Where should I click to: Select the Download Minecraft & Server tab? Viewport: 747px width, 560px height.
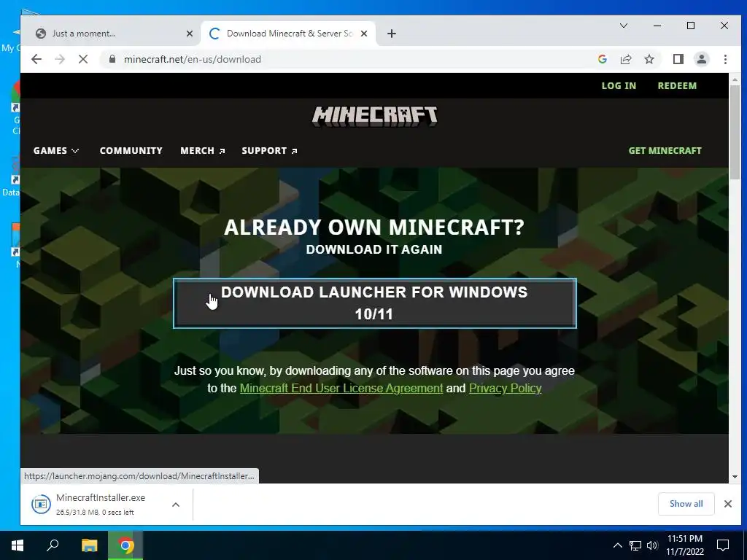[288, 34]
